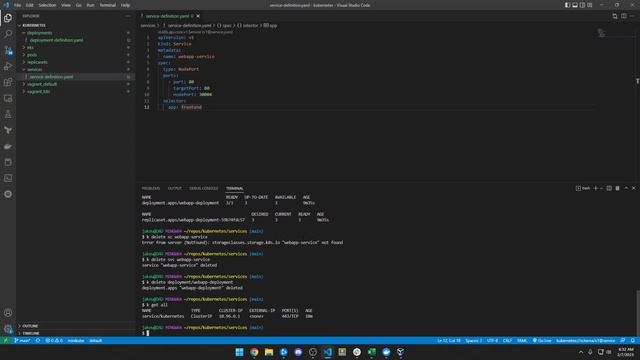Open the Terminal menu

click(x=107, y=5)
